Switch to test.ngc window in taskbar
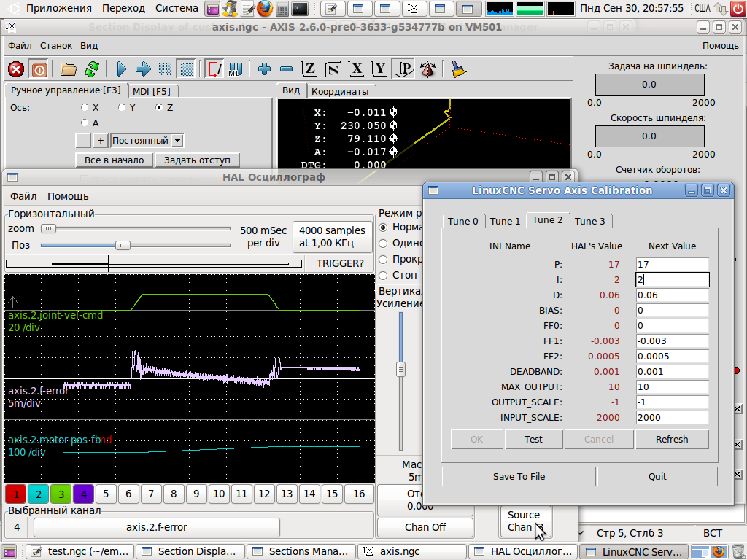The image size is (747, 560). (x=80, y=551)
